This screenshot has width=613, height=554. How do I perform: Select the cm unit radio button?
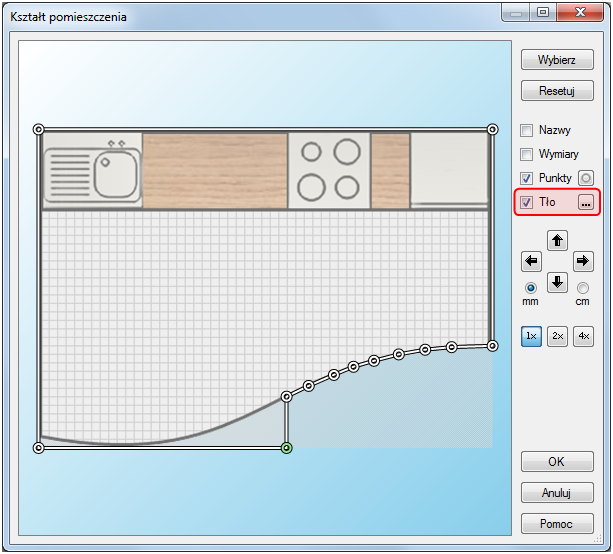(584, 288)
